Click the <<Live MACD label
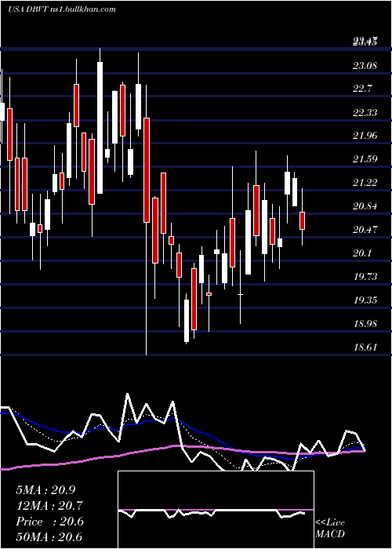392x549 pixels. coord(330,529)
